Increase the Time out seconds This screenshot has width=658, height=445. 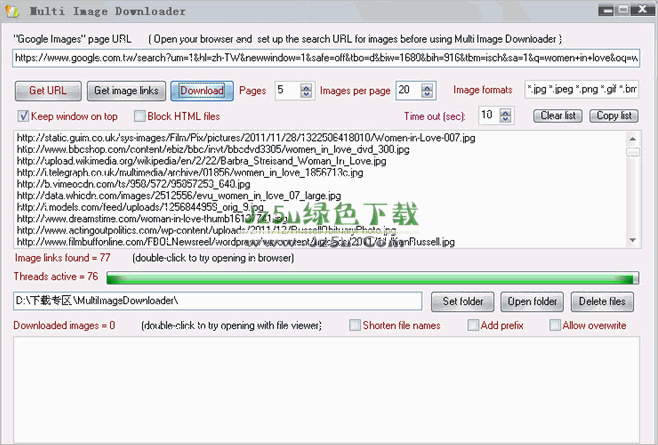pos(506,112)
